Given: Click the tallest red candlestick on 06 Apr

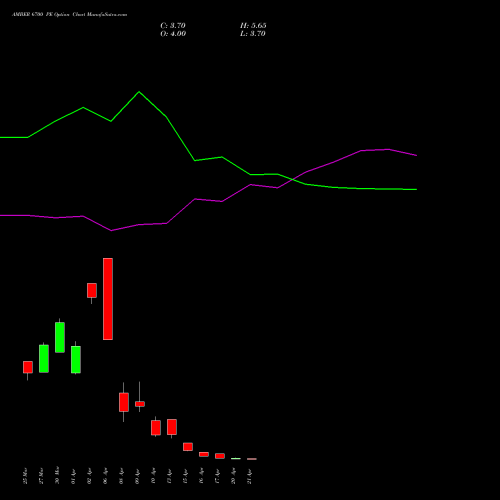Looking at the screenshot, I should 108,299.
